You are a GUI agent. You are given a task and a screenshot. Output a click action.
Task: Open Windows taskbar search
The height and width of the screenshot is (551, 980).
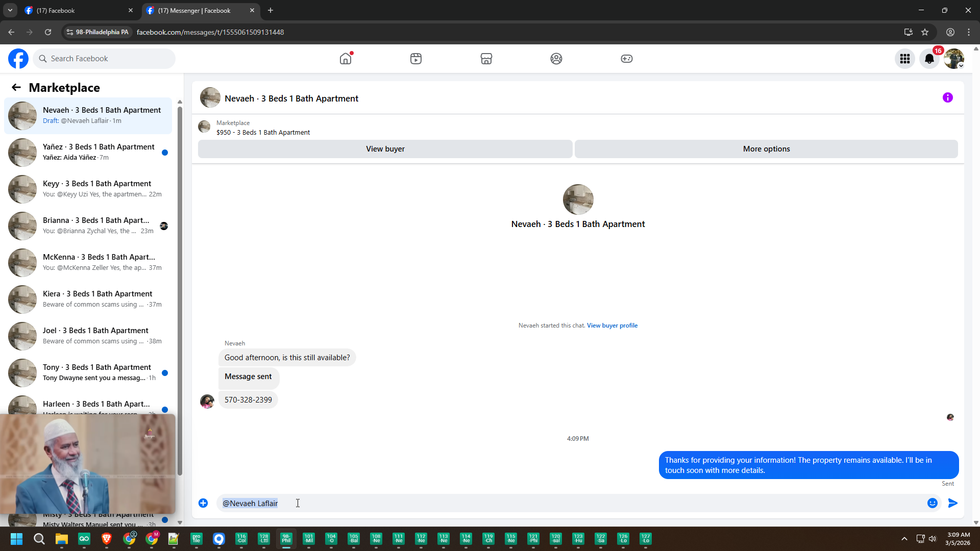(39, 539)
